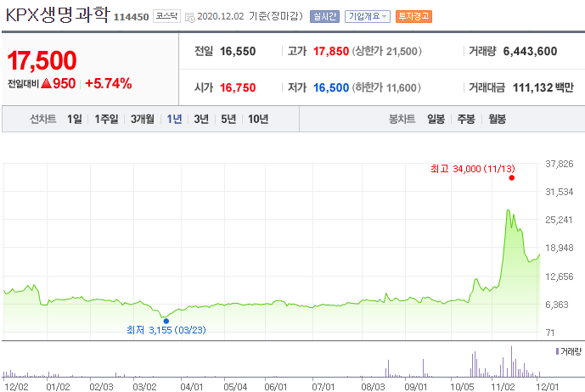Select the 1일 line chart range
The image size is (585, 392).
[x=74, y=119]
